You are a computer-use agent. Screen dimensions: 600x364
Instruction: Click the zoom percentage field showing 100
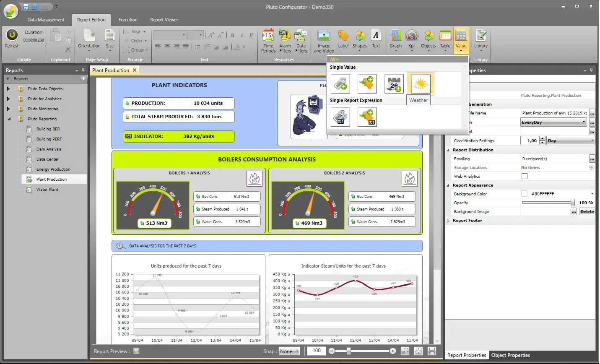[x=317, y=351]
